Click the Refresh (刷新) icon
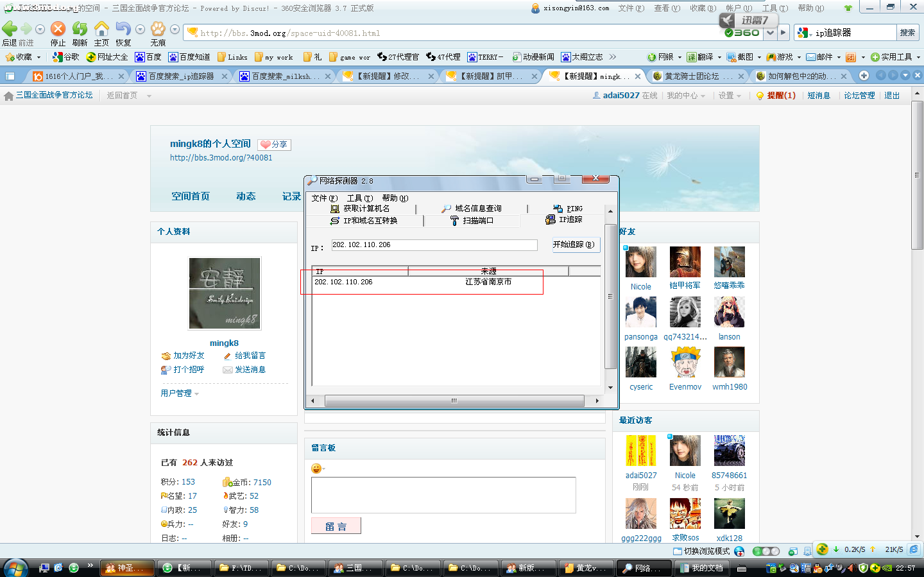Screen dimensions: 924x577 tap(80, 29)
